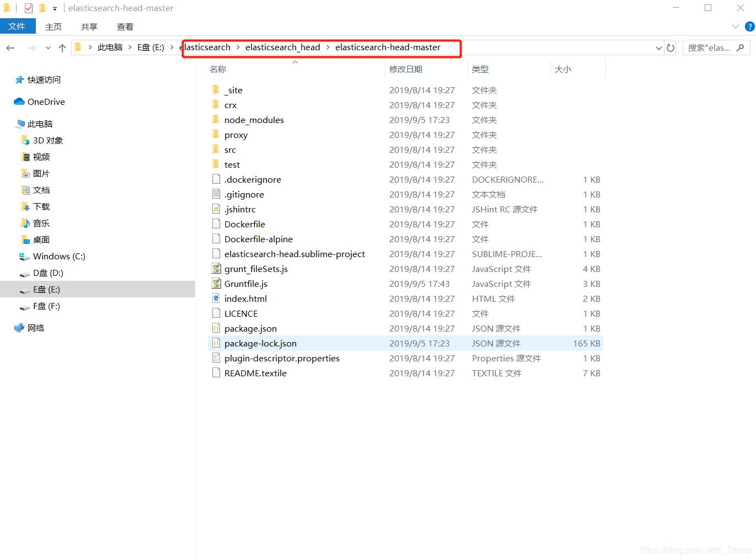Select F盘 (F:) drive in sidebar
Screen dimensions: 756x560
tap(46, 306)
